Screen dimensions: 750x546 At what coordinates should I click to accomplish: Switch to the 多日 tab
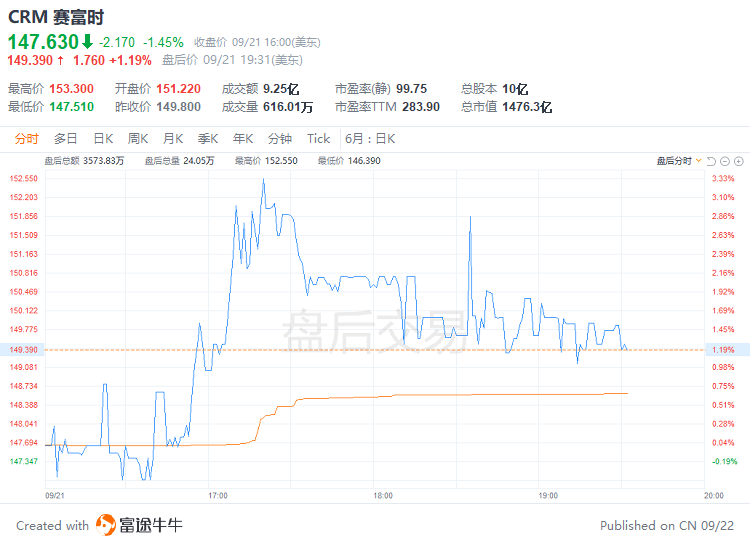tap(66, 139)
